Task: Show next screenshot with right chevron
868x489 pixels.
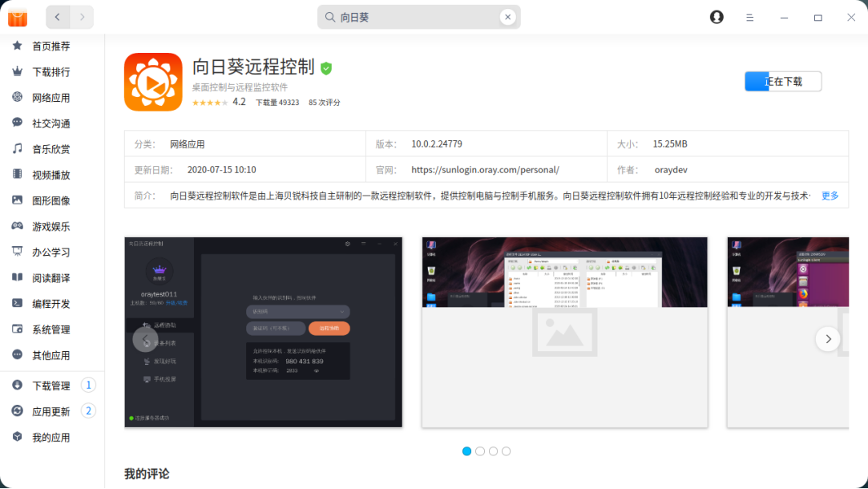Action: click(828, 339)
